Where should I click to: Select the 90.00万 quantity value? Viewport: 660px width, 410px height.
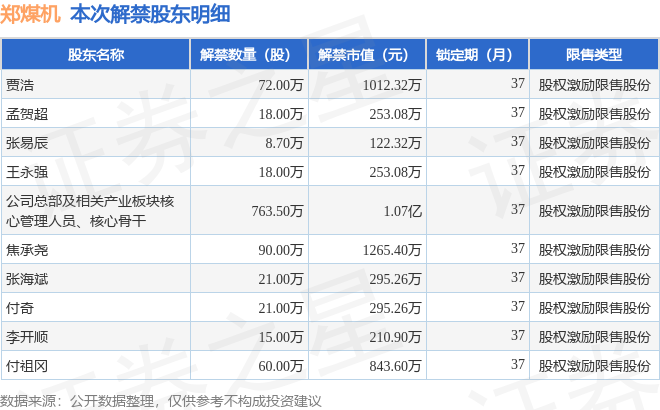(281, 250)
